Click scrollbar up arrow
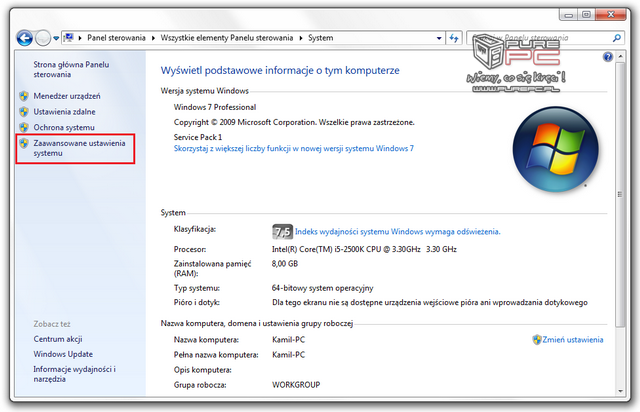Screen dimensions: 640x412 (620, 56)
